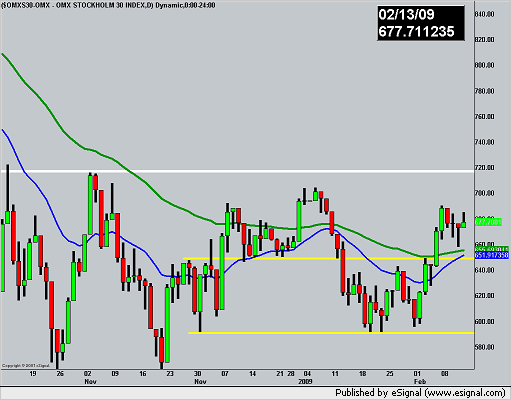Click the eSignal copyright notice on the chart

(26, 366)
